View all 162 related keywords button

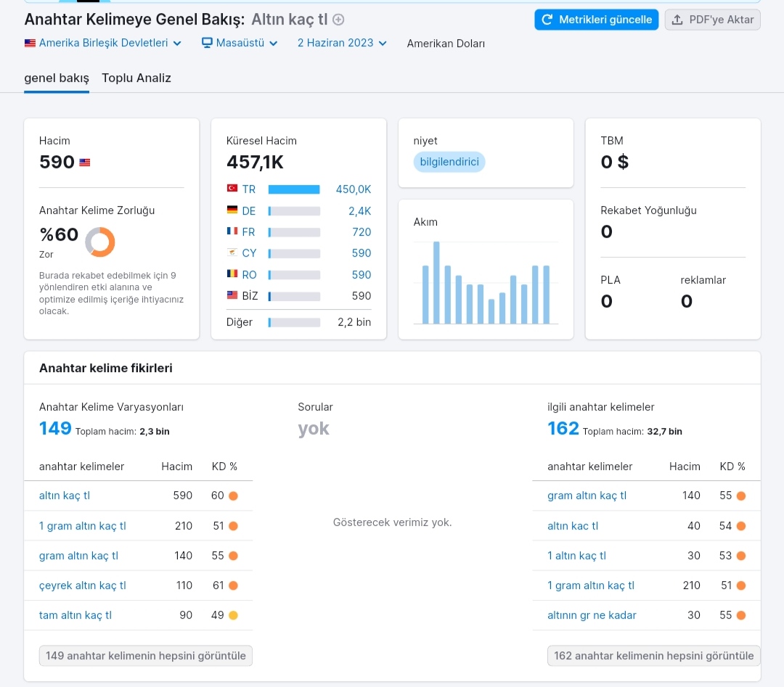tap(653, 656)
